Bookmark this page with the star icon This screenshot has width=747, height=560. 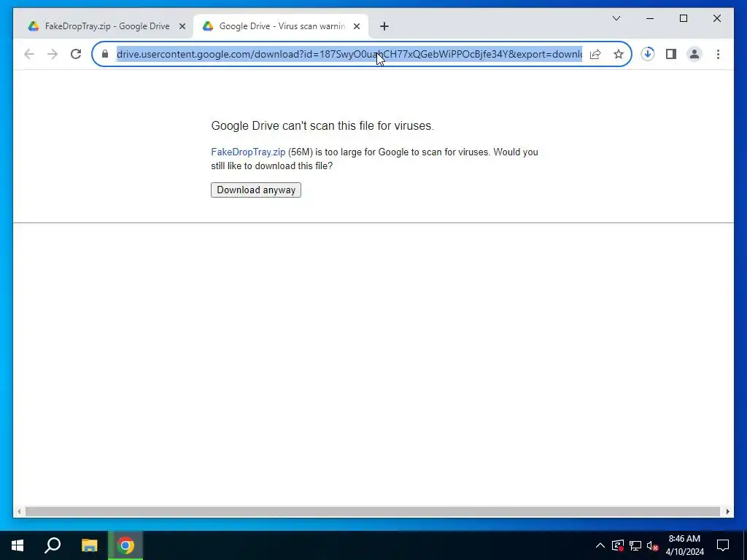pos(619,54)
